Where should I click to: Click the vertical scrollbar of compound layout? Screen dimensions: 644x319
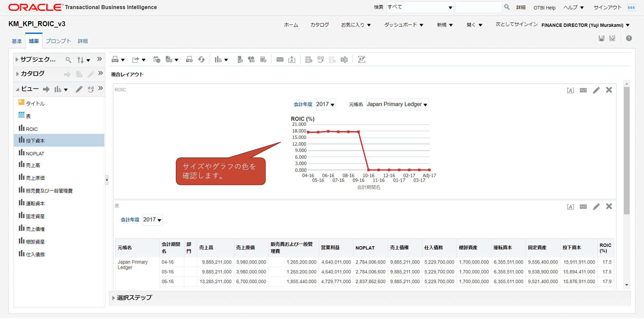pyautogui.click(x=627, y=150)
